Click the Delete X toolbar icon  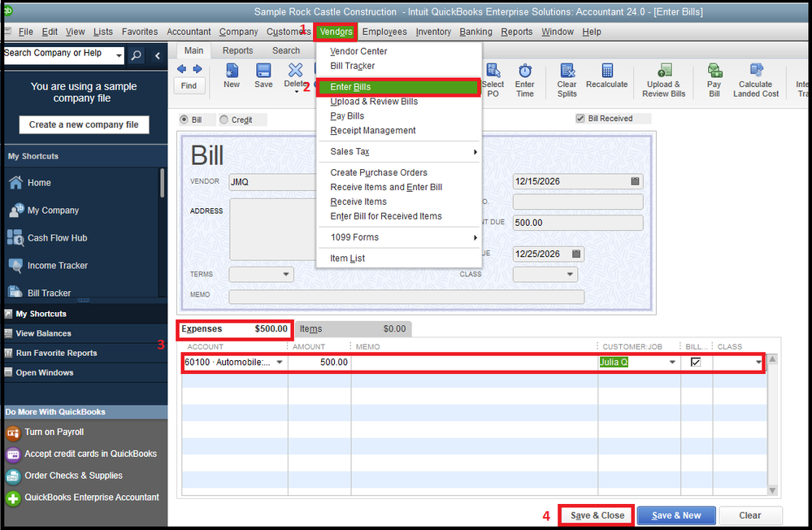(295, 70)
